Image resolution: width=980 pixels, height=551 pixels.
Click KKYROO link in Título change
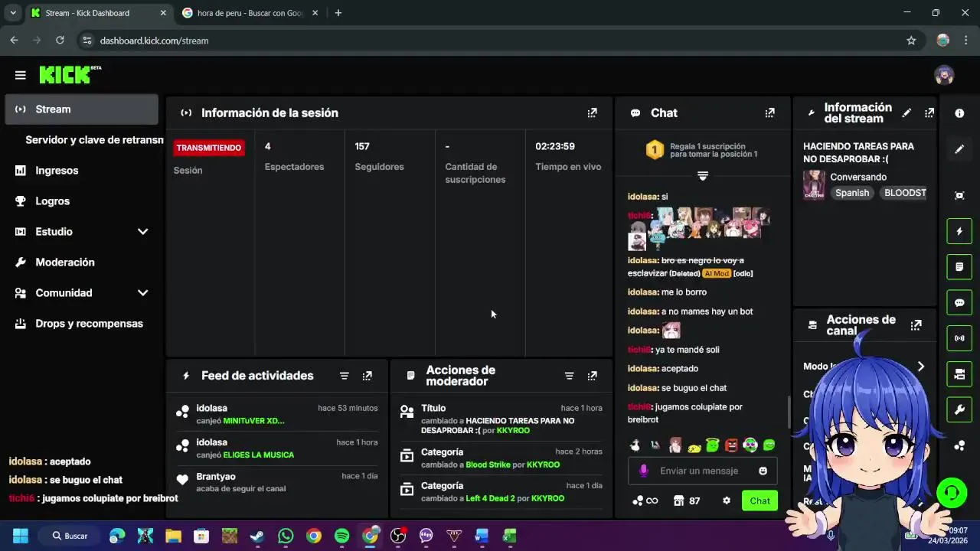[513, 430]
